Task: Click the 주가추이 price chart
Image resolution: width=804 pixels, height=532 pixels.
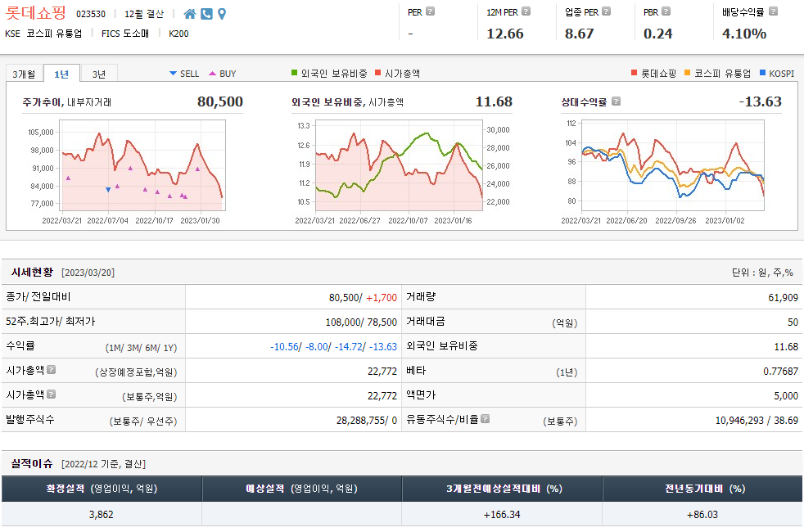Action: pyautogui.click(x=142, y=165)
